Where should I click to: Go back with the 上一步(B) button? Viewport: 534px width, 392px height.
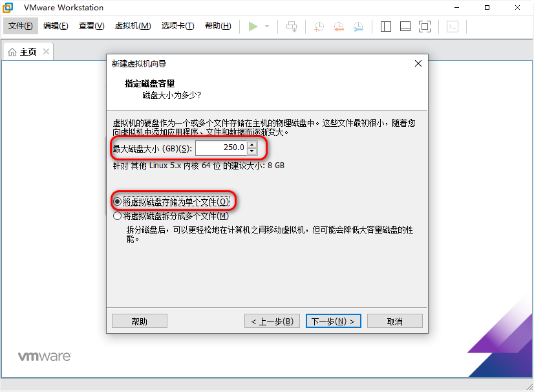point(272,321)
